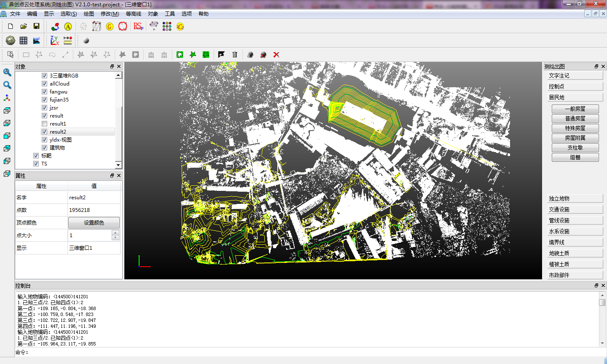This screenshot has width=607, height=364.
Task: Uncheck the allCloud layer checkbox
Action: (44, 84)
